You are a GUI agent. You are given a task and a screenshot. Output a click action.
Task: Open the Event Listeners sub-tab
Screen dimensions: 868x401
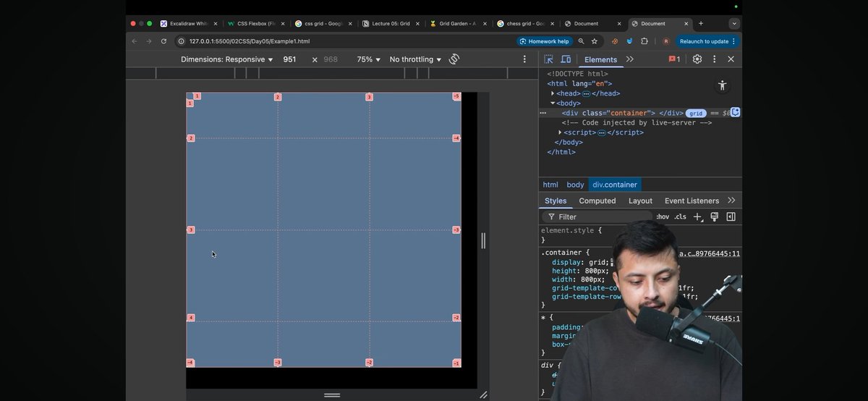point(692,200)
